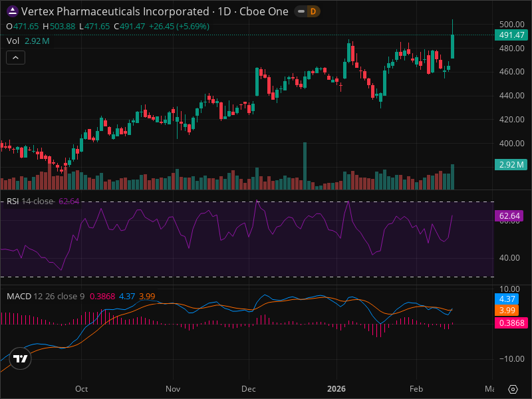The image size is (532, 399).
Task: Click the RSI legend value 62.64
Action: tap(69, 201)
